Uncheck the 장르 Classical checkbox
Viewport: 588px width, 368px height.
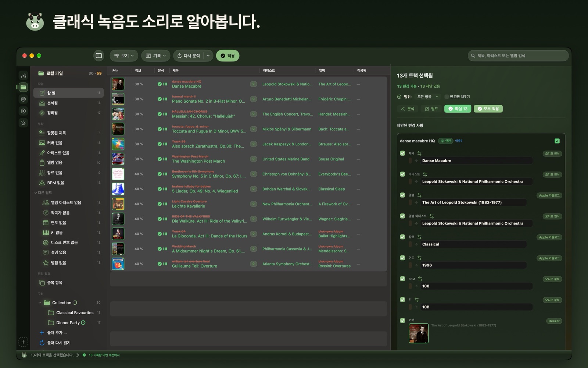[x=402, y=237]
